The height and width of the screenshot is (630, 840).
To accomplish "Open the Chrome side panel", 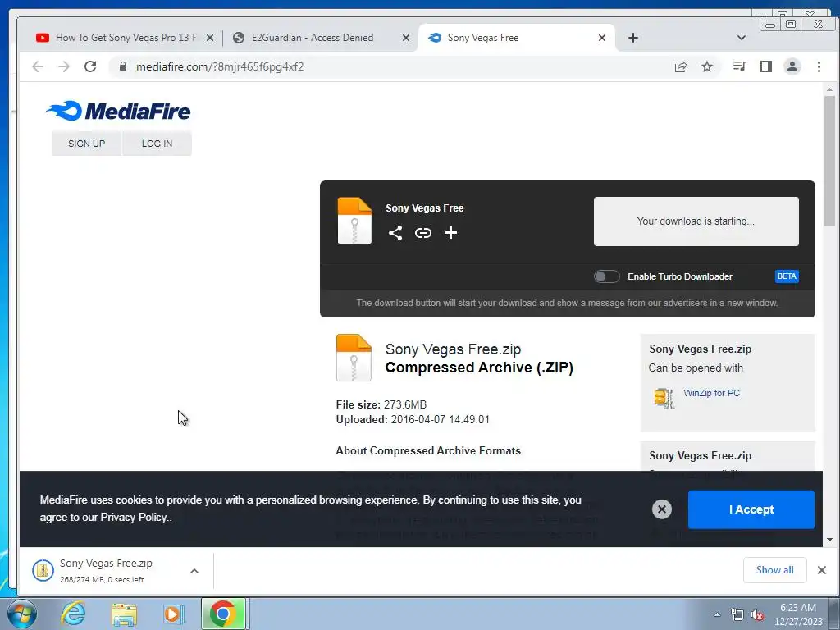I will 766,66.
